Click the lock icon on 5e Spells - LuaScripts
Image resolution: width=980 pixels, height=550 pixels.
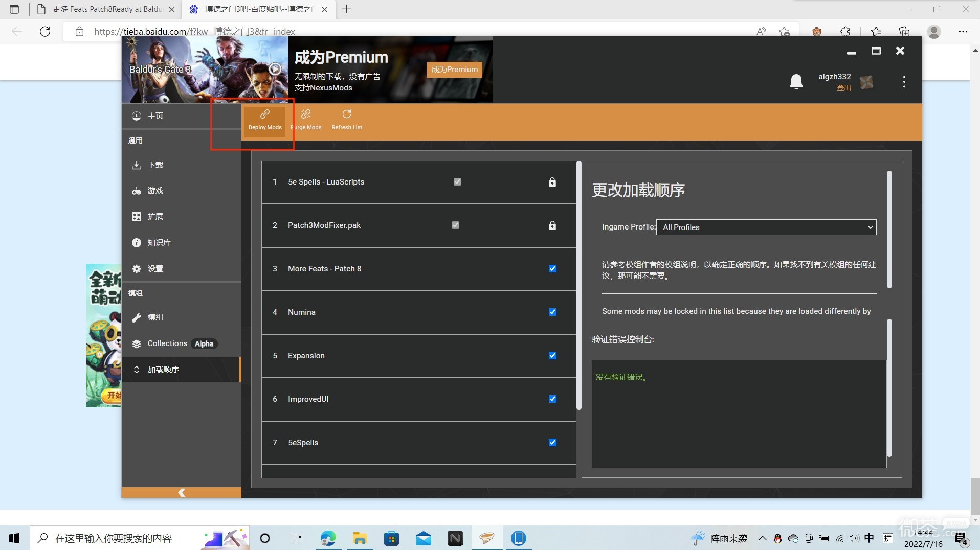point(552,182)
